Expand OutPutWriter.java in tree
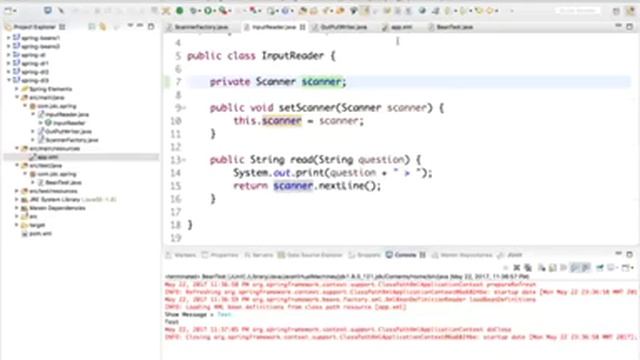The width and height of the screenshot is (640, 360). click(33, 131)
